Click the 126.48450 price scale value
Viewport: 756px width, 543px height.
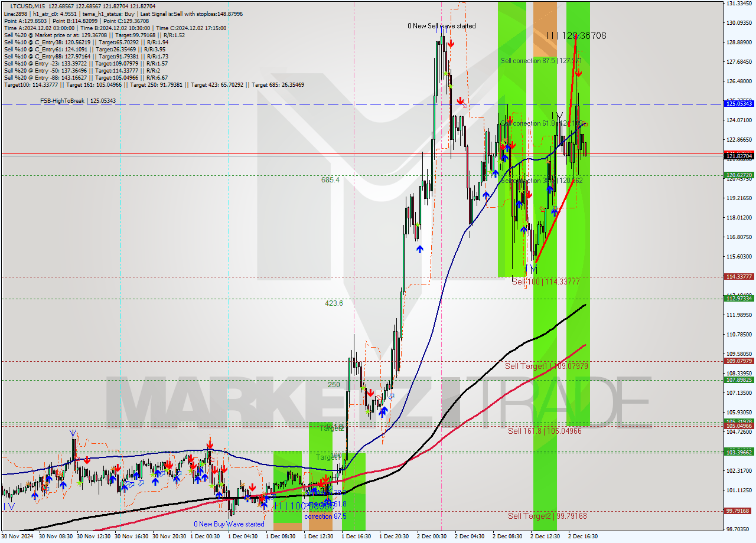click(x=739, y=81)
